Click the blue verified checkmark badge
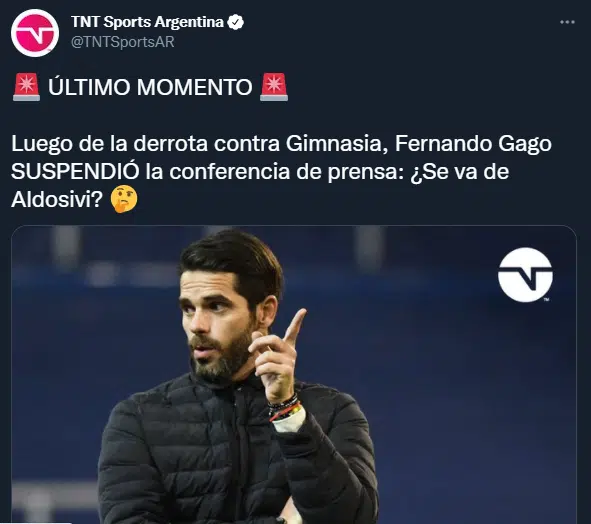 [x=235, y=22]
